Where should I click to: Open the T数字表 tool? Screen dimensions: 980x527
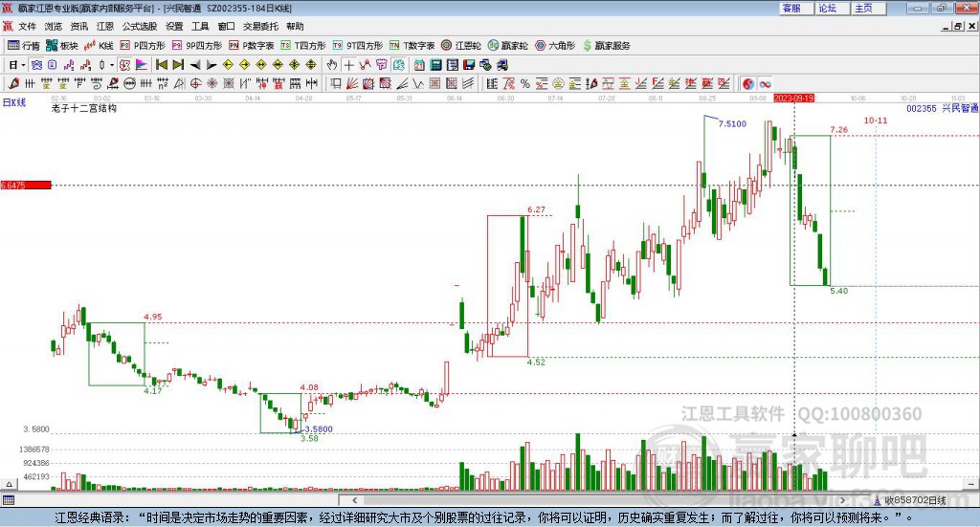click(412, 46)
